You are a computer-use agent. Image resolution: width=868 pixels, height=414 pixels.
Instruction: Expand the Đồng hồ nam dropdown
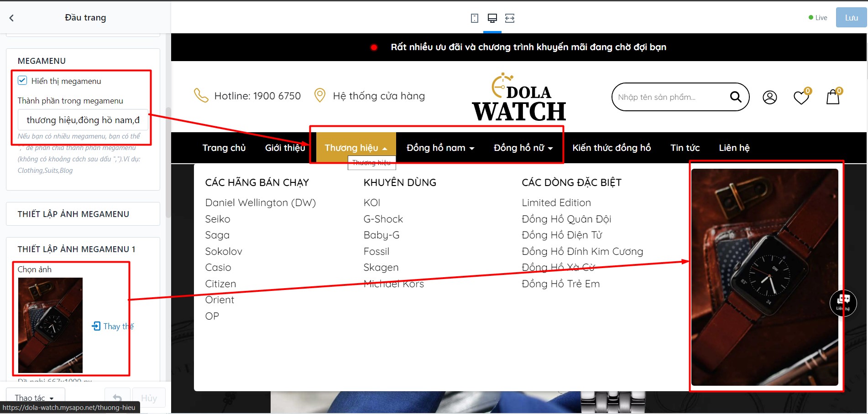tap(472, 149)
